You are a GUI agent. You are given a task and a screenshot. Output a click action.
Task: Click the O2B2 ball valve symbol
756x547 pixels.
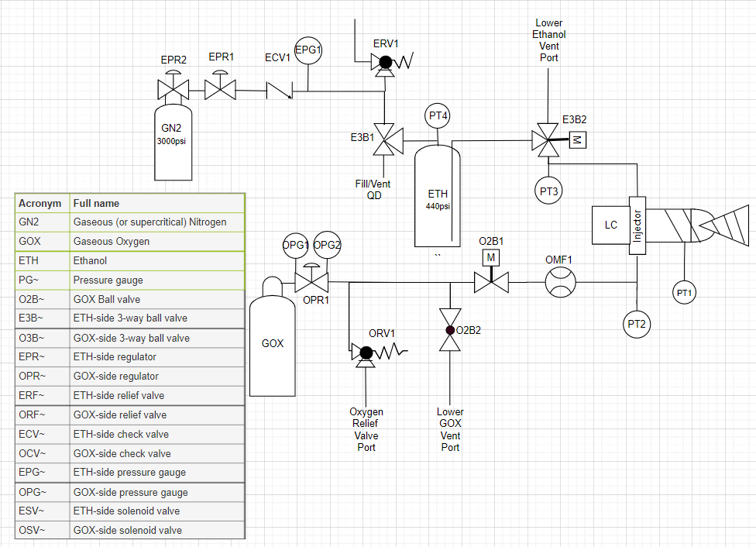449,330
